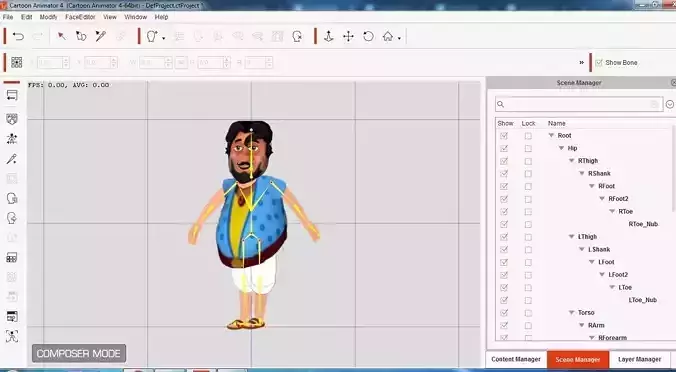676x372 pixels.
Task: Open the head with panel sidebar icon
Action: click(12, 198)
